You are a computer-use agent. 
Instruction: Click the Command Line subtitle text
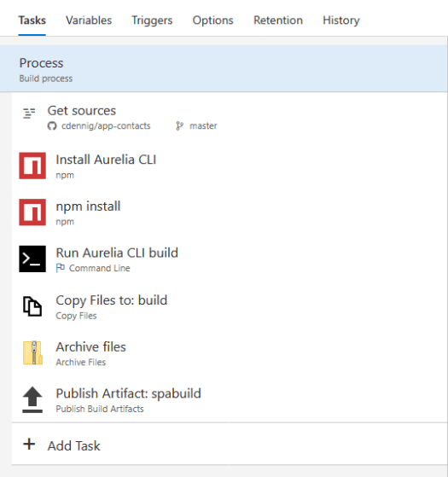pos(100,268)
